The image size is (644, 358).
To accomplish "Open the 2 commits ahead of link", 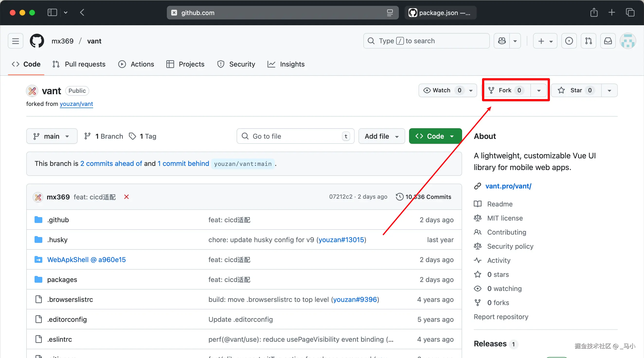I will pos(111,163).
